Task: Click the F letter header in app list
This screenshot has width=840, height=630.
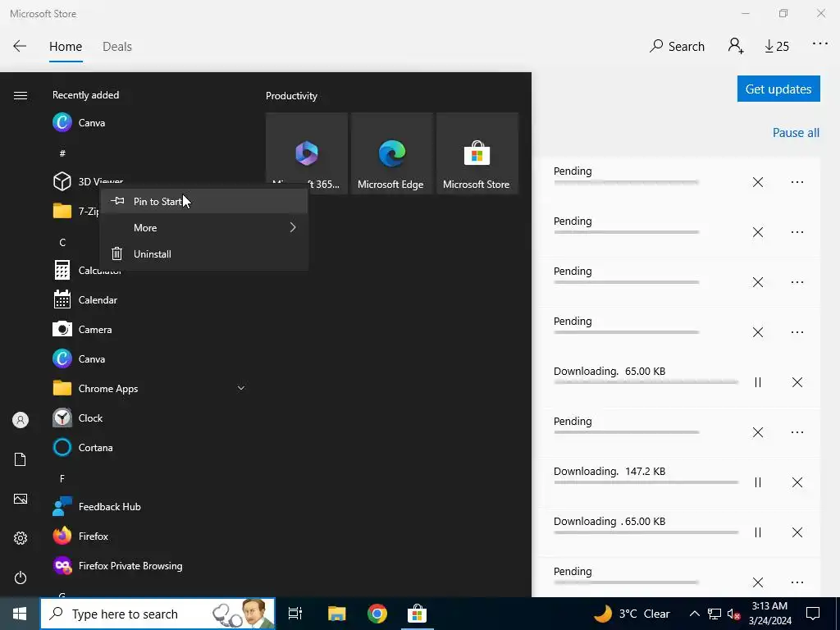Action: click(62, 478)
